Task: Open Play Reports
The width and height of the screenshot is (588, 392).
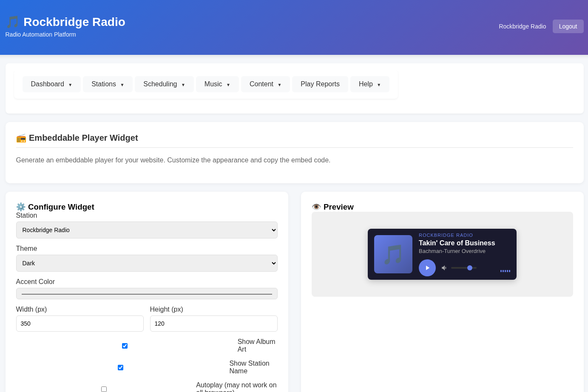Action: pos(320,84)
